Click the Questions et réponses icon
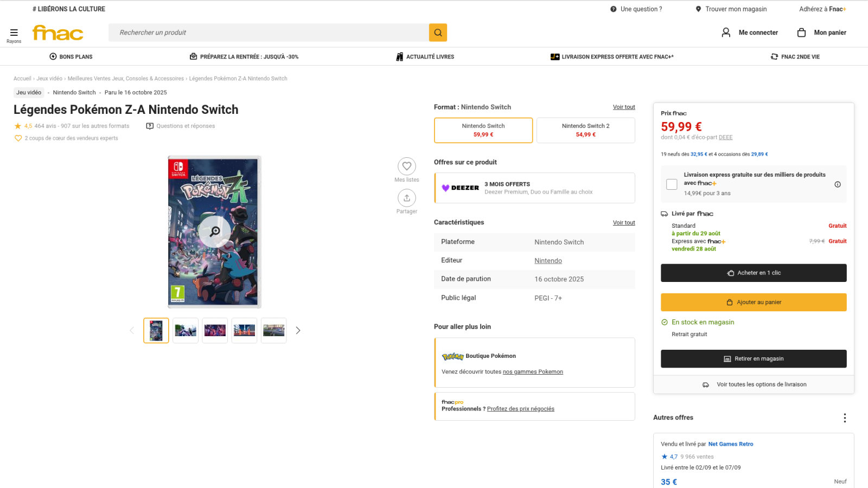The image size is (868, 488). click(150, 126)
